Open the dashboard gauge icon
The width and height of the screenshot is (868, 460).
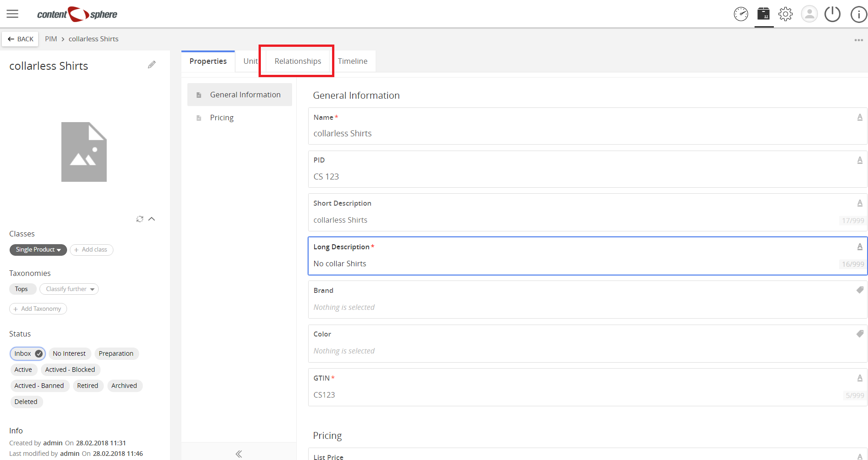pyautogui.click(x=741, y=14)
